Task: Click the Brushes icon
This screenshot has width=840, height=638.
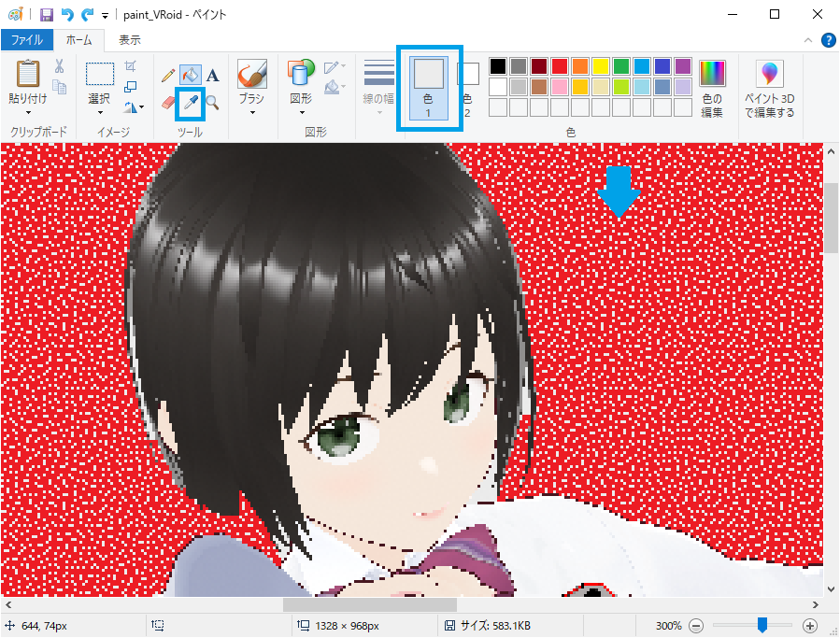Action: [251, 74]
